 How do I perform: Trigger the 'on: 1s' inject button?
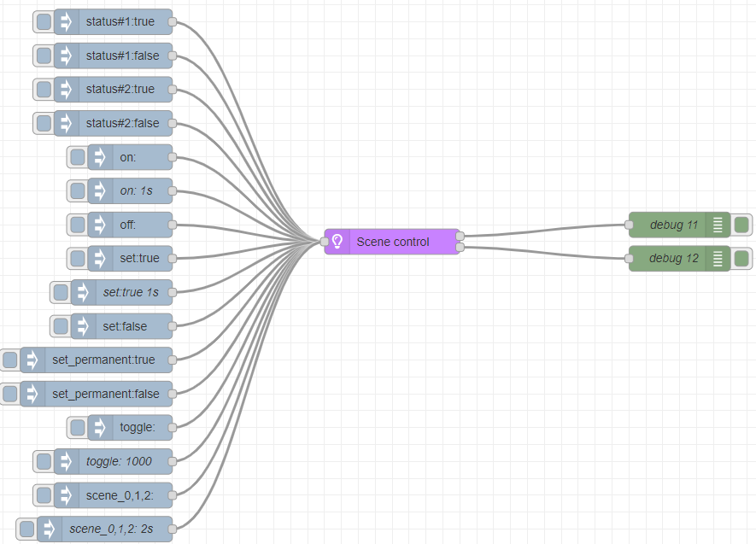coord(78,190)
